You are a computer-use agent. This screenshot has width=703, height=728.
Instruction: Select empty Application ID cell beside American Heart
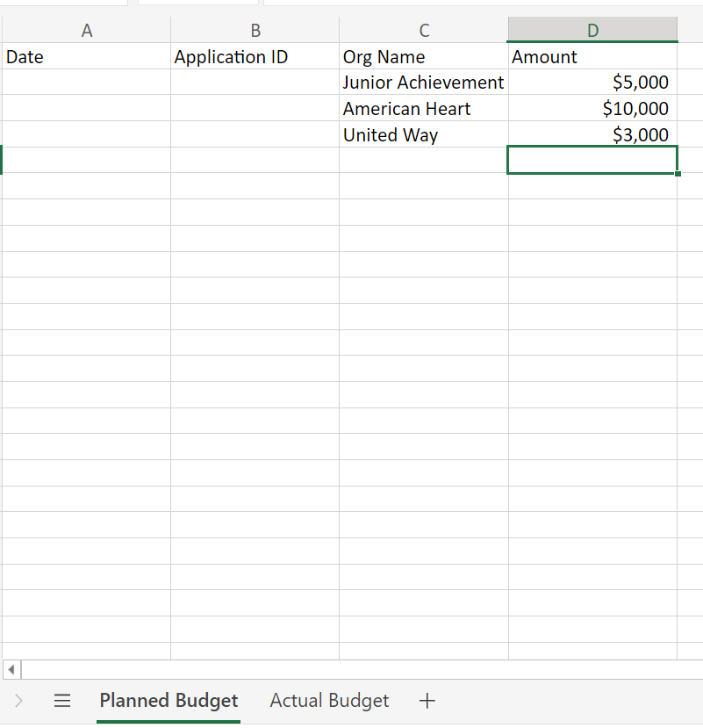(255, 108)
